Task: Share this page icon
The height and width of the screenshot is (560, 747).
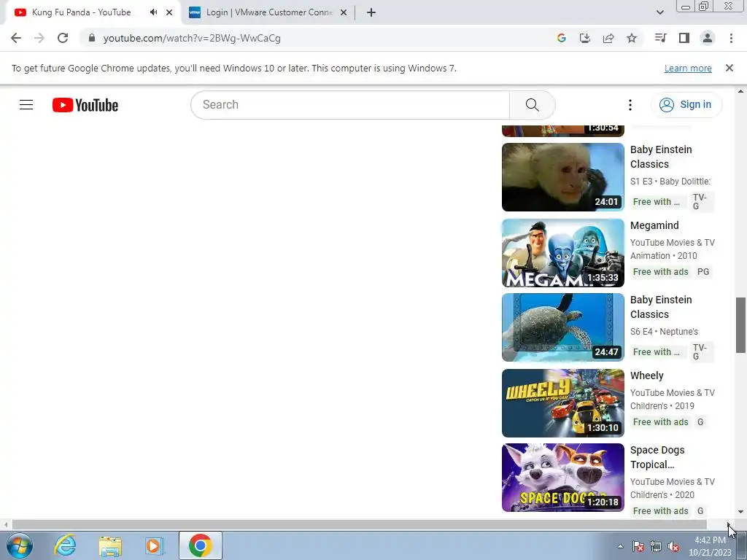Action: tap(608, 38)
